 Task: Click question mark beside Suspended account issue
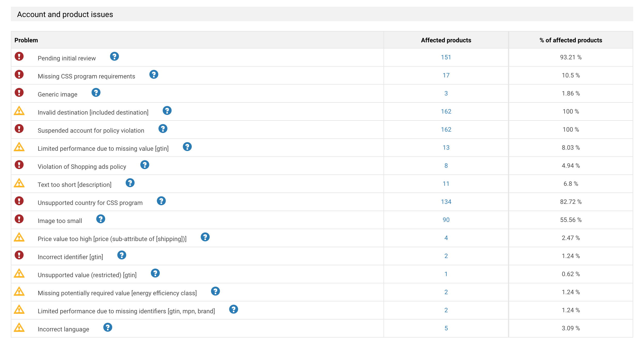point(163,129)
